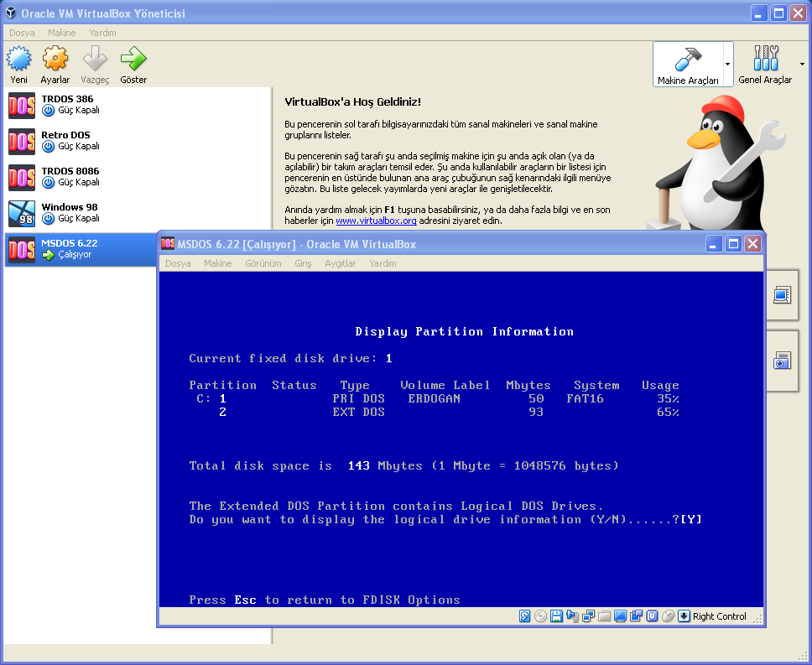
Task: Click the TRDOS 8086 machine icon
Action: [22, 178]
